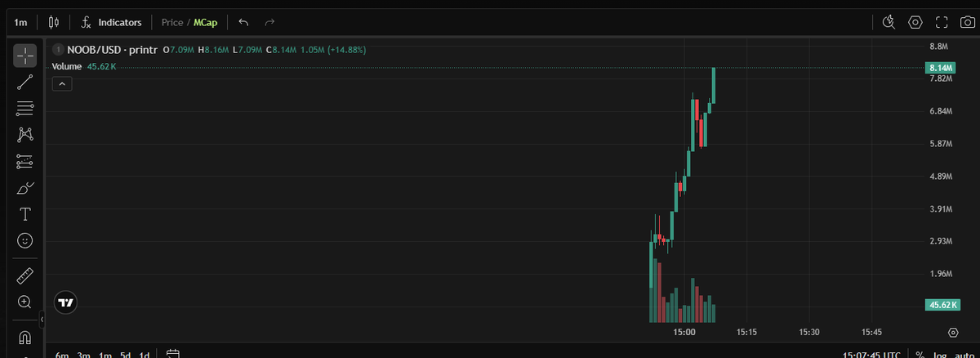Click the +14.88% change value
The height and width of the screenshot is (358, 980).
[x=347, y=50]
